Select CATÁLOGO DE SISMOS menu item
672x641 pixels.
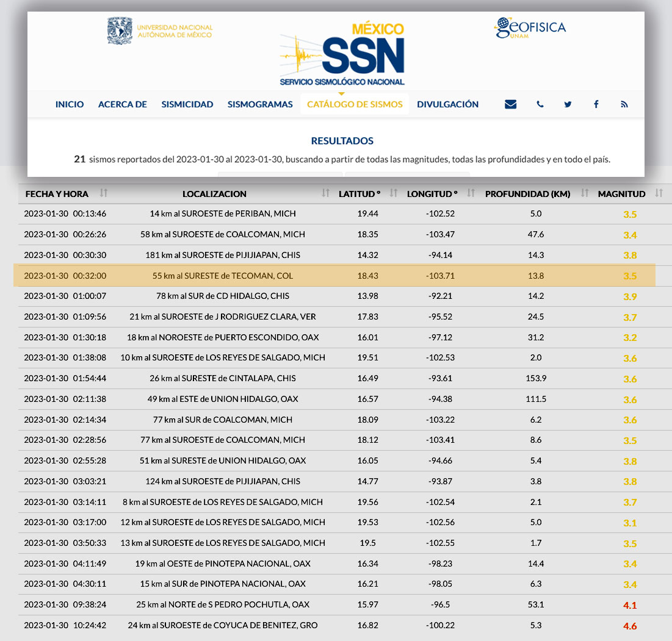coord(355,104)
